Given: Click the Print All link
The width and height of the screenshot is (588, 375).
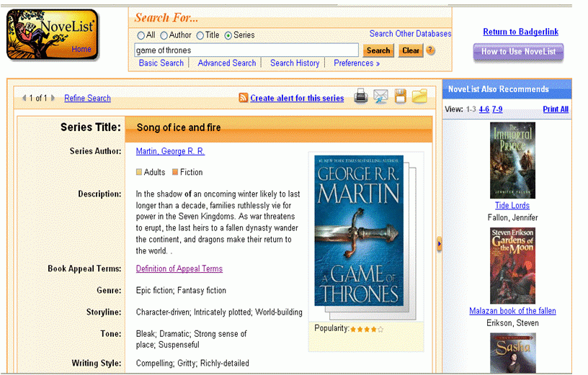Looking at the screenshot, I should tap(556, 109).
